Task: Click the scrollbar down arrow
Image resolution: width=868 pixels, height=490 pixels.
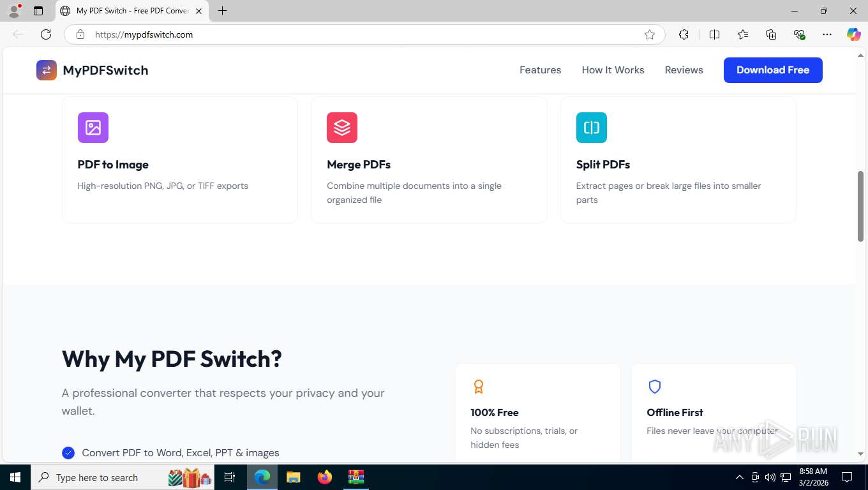Action: click(x=860, y=454)
